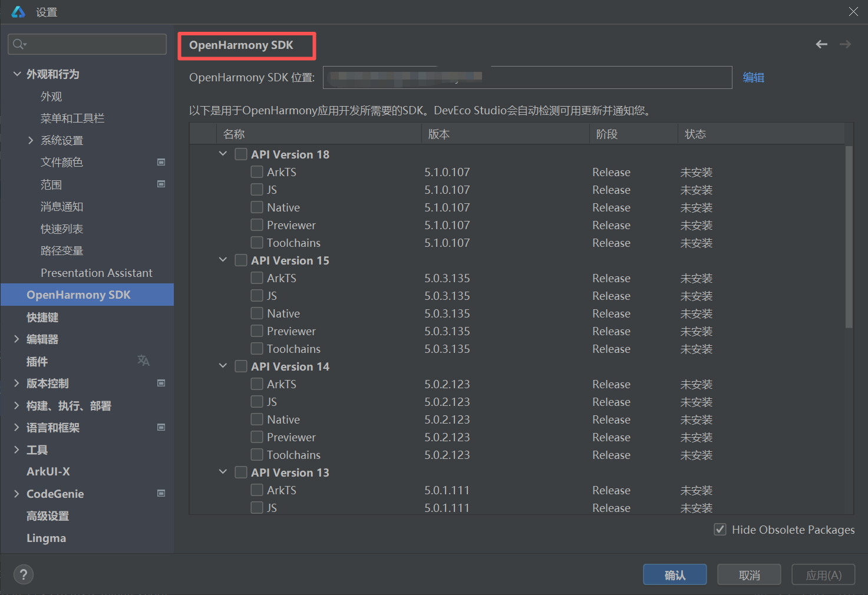This screenshot has width=868, height=595.
Task: Click the help question mark icon
Action: 24,574
